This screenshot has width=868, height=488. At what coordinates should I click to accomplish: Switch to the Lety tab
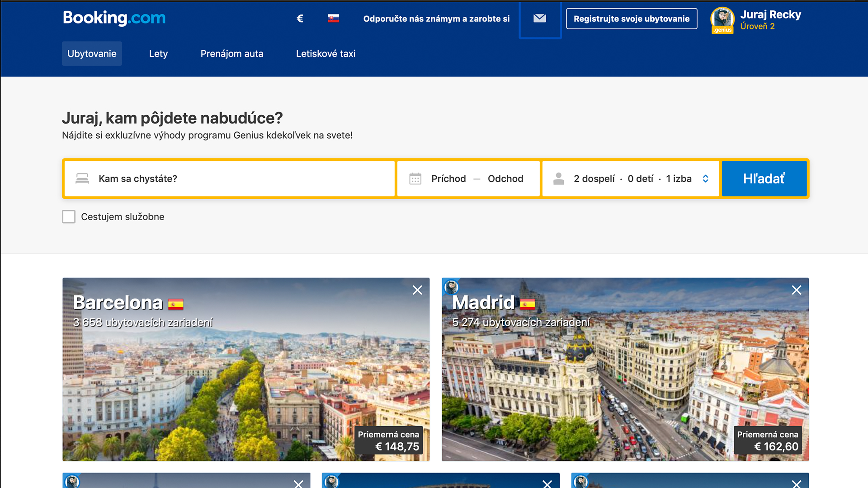pos(158,53)
